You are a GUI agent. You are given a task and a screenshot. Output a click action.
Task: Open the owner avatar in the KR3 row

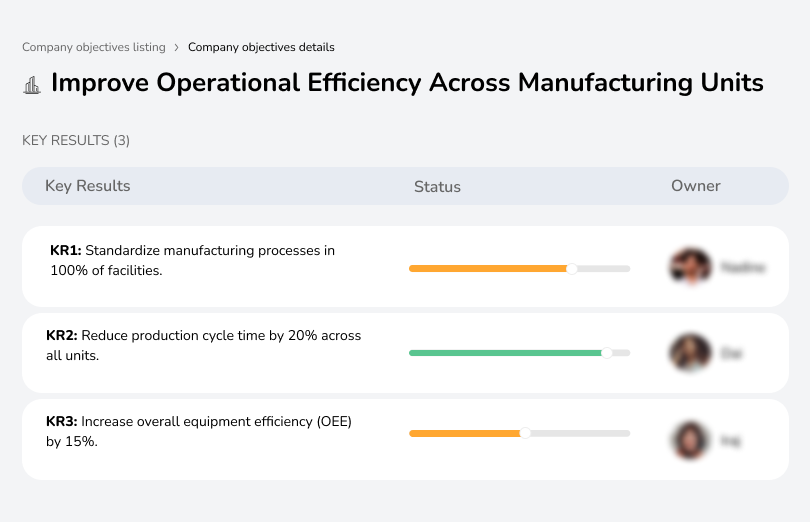(690, 440)
